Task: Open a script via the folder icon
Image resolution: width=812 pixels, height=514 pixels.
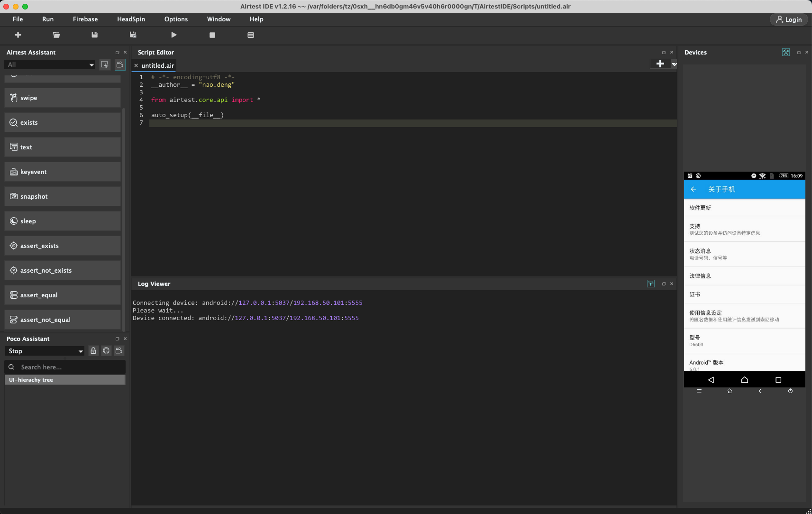Action: coord(56,35)
